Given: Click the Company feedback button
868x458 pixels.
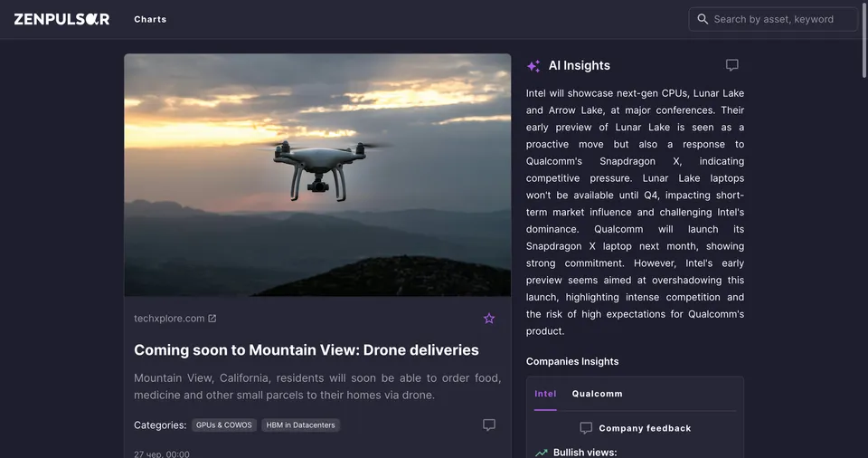Looking at the screenshot, I should (x=636, y=428).
